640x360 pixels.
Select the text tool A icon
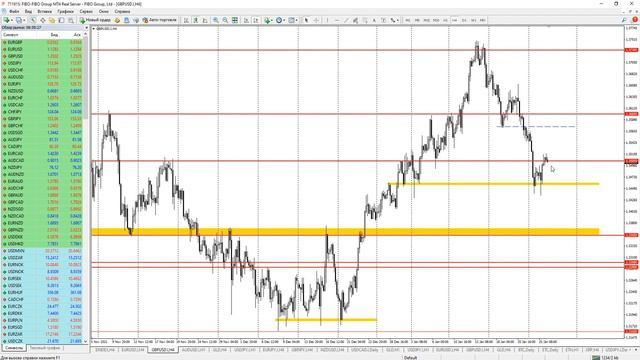pos(374,20)
